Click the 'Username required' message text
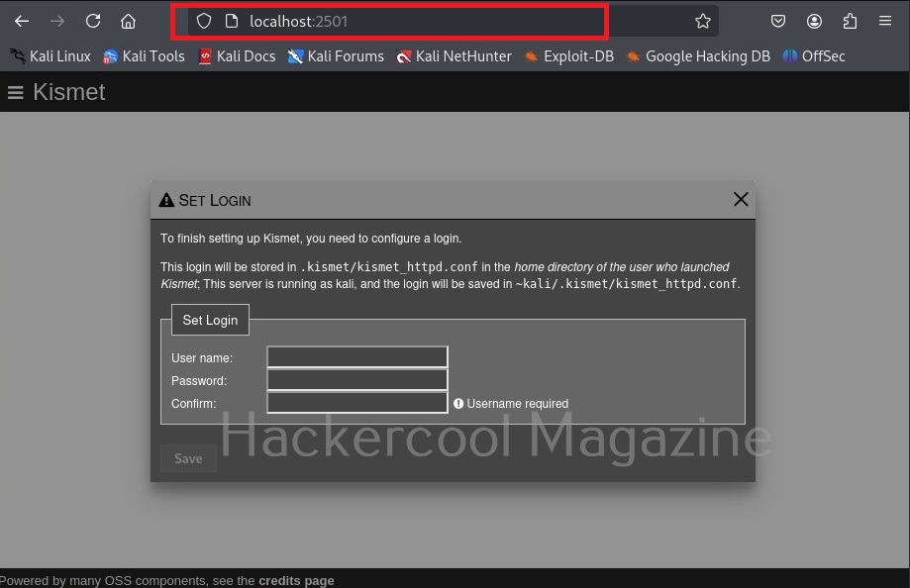 [x=518, y=404]
